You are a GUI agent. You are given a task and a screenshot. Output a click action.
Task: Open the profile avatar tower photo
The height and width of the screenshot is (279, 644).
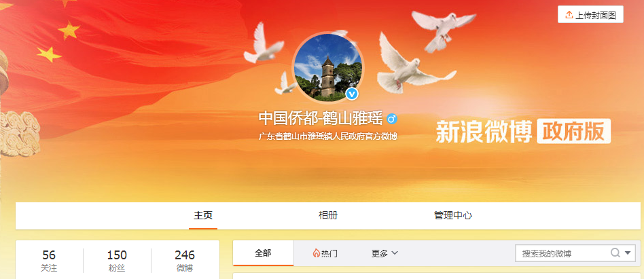pos(328,67)
